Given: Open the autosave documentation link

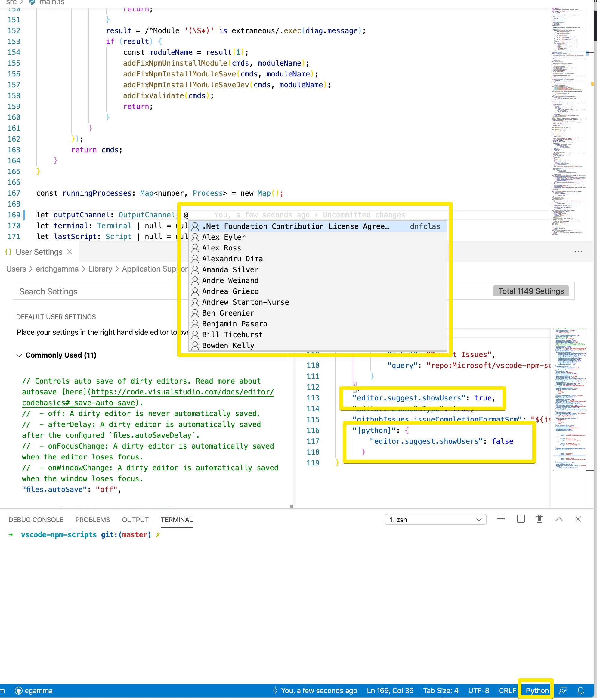Looking at the screenshot, I should 182,392.
